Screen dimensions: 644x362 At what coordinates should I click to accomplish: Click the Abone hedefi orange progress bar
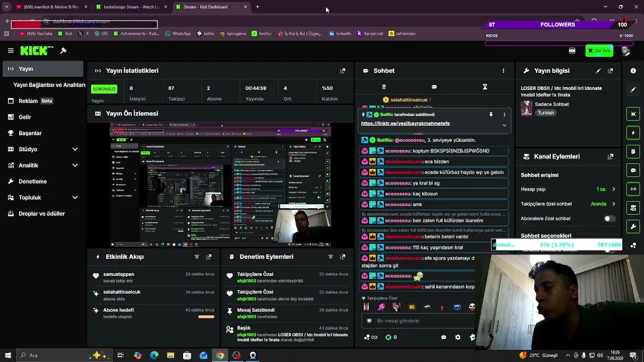pos(206,317)
